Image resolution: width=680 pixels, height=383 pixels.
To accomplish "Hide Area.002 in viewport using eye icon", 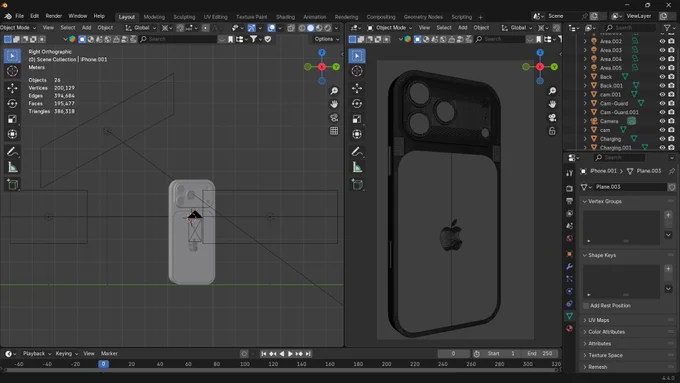I will (x=662, y=41).
